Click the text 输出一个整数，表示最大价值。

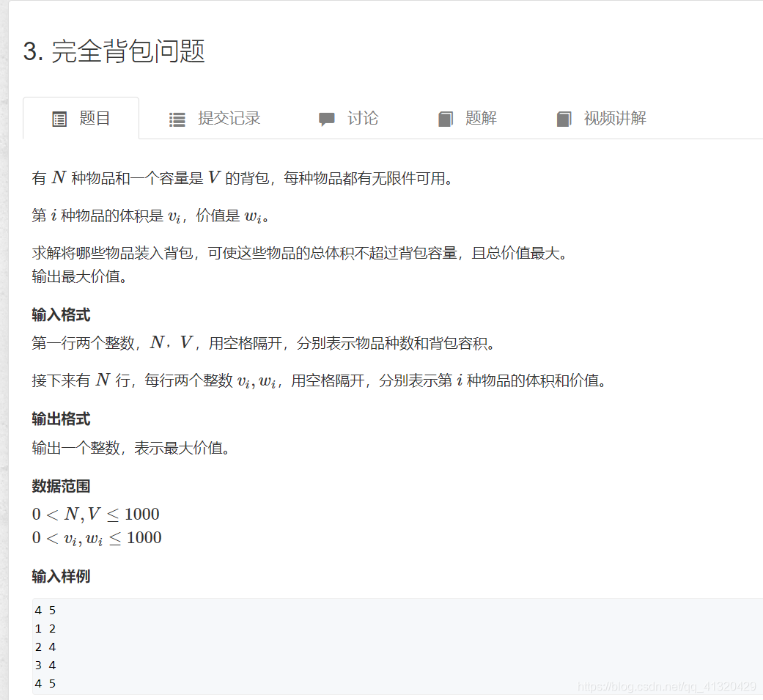coord(131,448)
